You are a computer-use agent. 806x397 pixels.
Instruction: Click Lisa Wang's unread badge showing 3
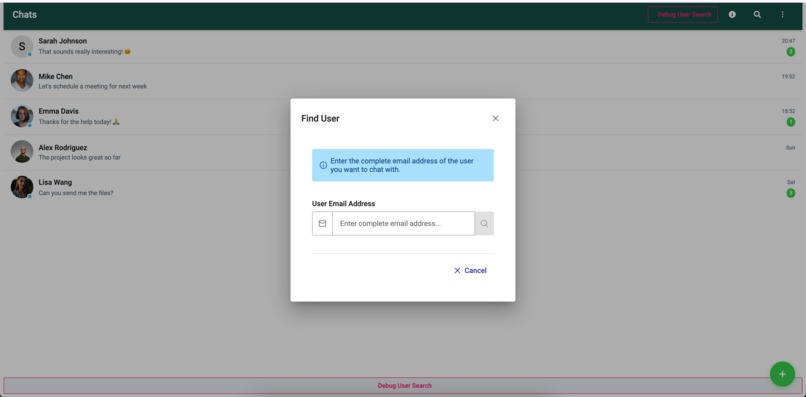tap(791, 193)
